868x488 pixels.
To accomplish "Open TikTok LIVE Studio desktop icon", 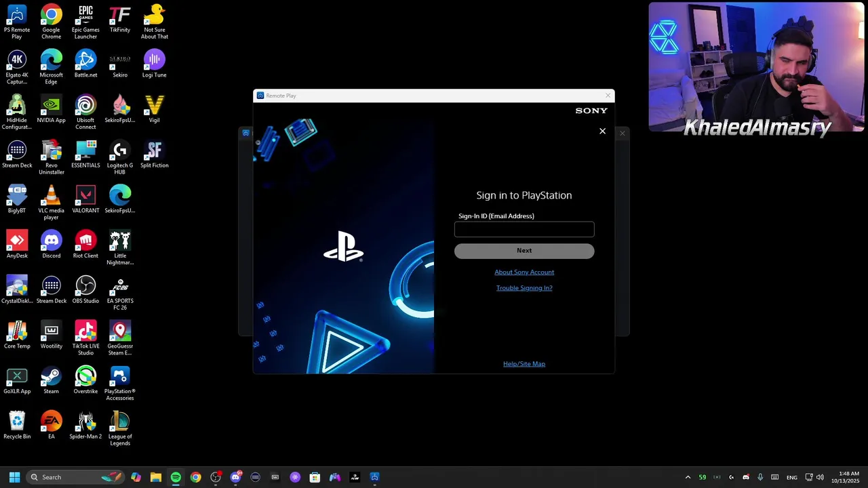I will 85,338.
